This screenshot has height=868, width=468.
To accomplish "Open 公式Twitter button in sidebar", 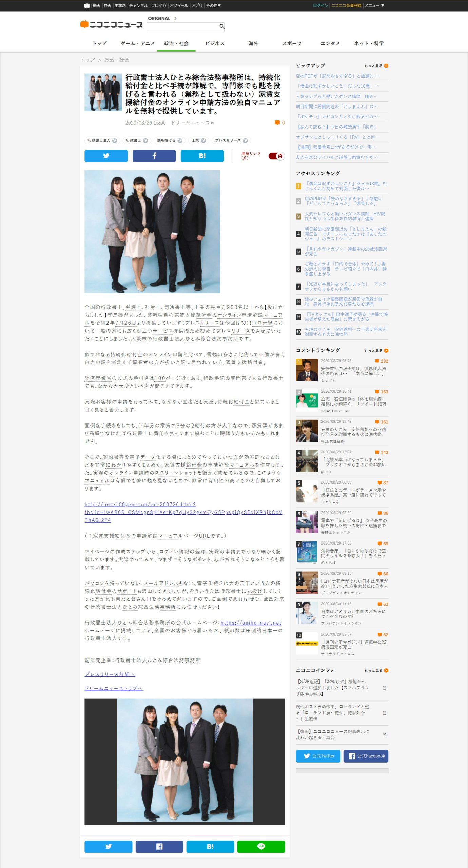I will coord(318,756).
